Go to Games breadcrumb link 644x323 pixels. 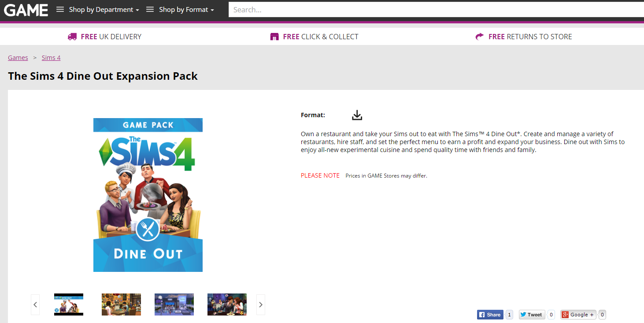[18, 58]
